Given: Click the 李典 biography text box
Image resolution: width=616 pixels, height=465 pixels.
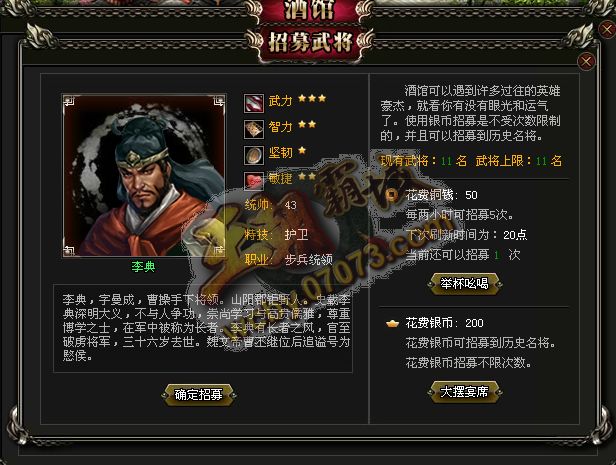Looking at the screenshot, I should pos(203,328).
